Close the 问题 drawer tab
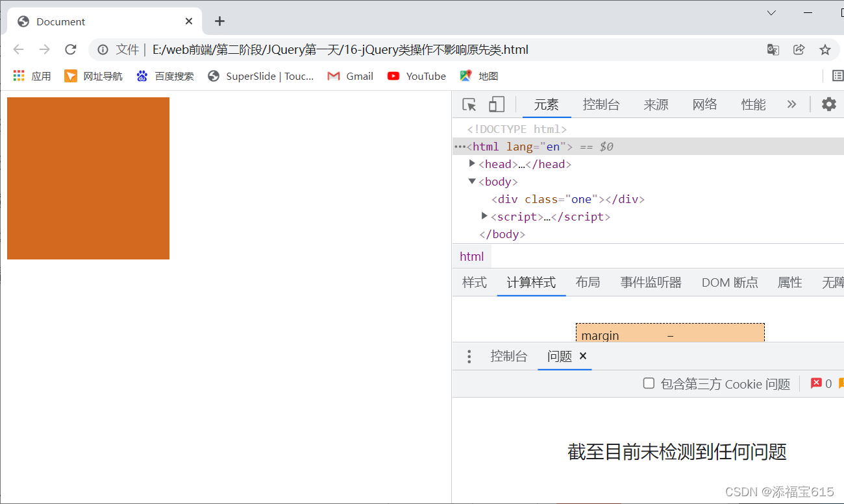The height and width of the screenshot is (504, 844). click(583, 355)
